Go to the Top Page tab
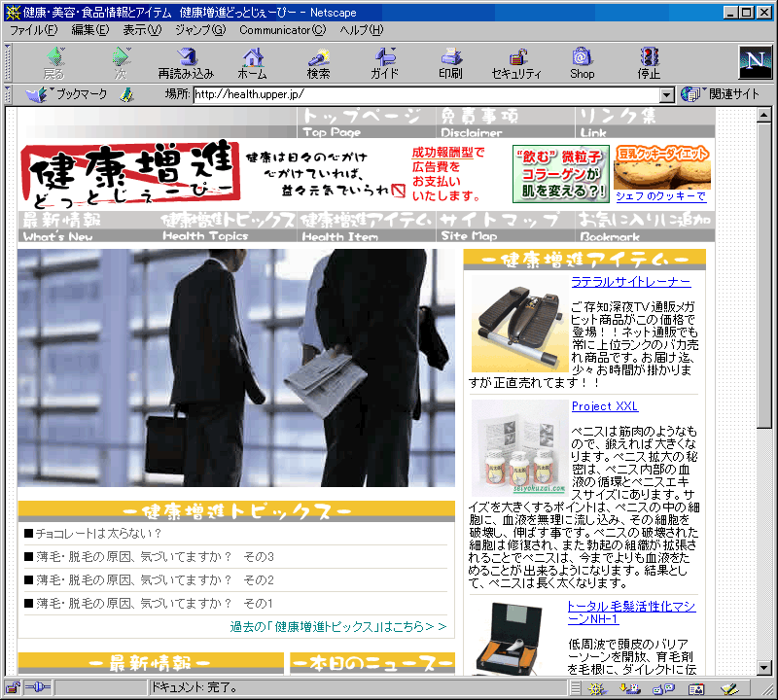778x700 pixels. [x=366, y=122]
